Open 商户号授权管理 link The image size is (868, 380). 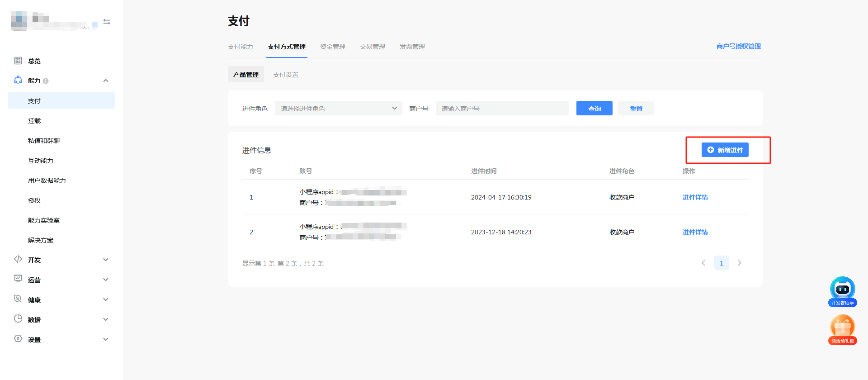tap(738, 46)
